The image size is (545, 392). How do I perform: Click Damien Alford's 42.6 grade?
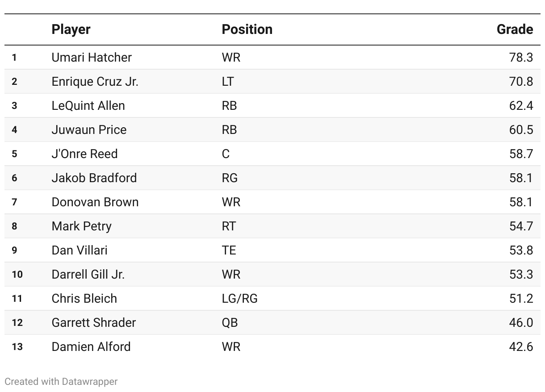pyautogui.click(x=521, y=347)
